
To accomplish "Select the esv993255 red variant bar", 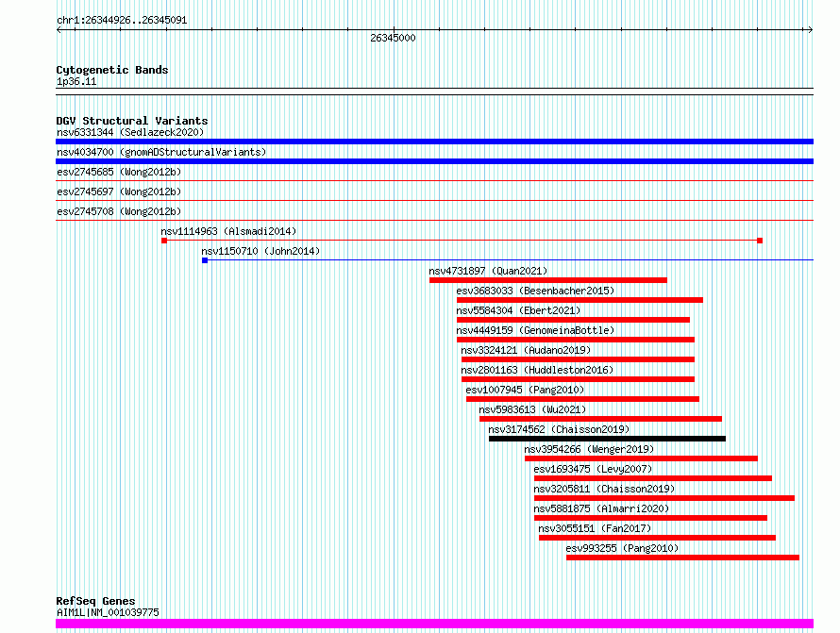I will click(x=682, y=558).
